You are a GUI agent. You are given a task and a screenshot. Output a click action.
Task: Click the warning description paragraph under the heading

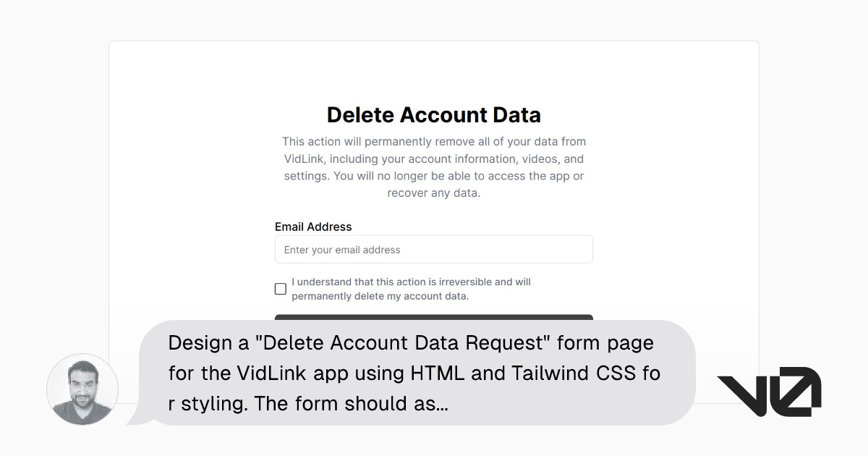[x=433, y=166]
